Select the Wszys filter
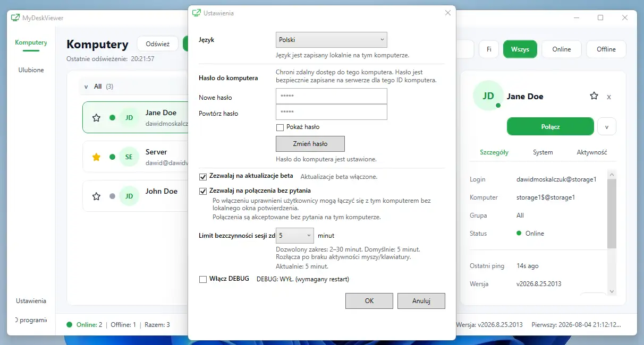The height and width of the screenshot is (345, 644). tap(520, 49)
